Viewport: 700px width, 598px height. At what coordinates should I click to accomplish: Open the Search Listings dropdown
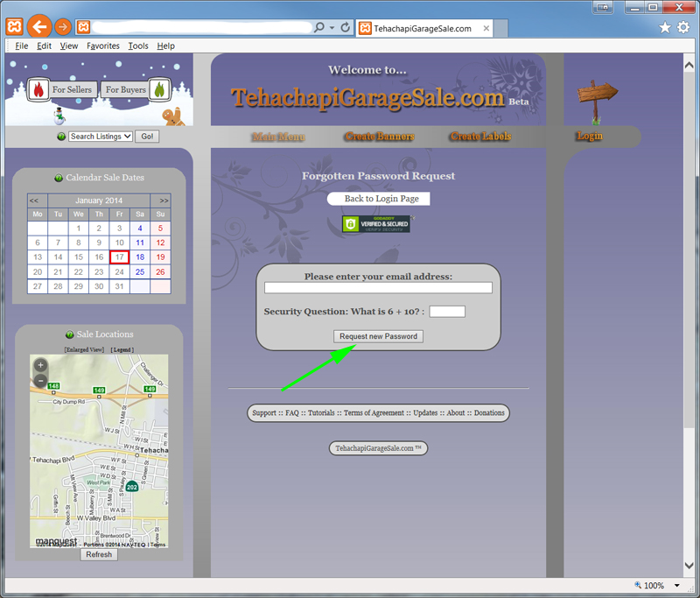tap(101, 137)
